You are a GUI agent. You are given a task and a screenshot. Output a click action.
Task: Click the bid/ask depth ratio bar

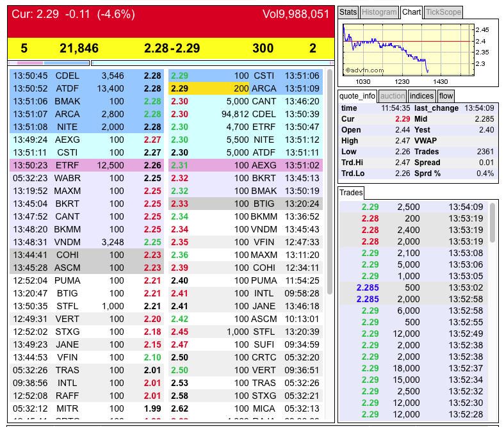point(171,63)
